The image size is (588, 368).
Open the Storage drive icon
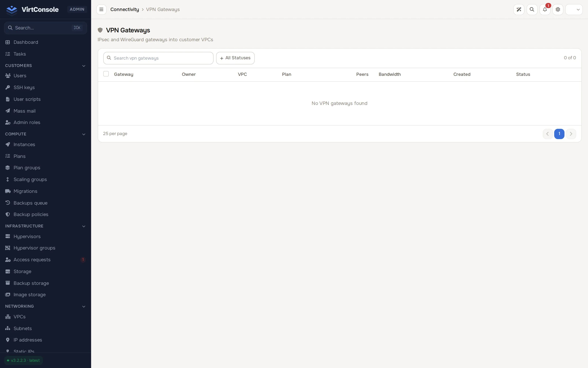[8, 271]
